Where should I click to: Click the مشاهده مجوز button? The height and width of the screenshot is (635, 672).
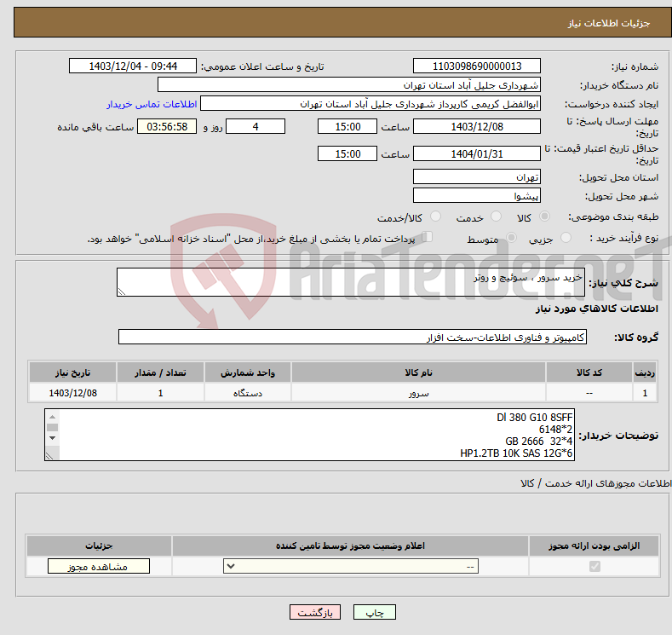click(99, 567)
